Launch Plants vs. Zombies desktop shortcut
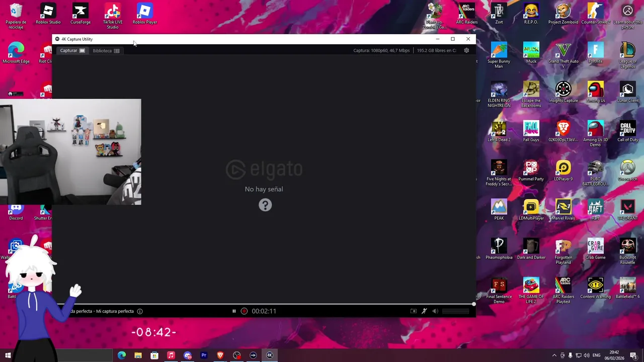644x362 pixels. 435,16
